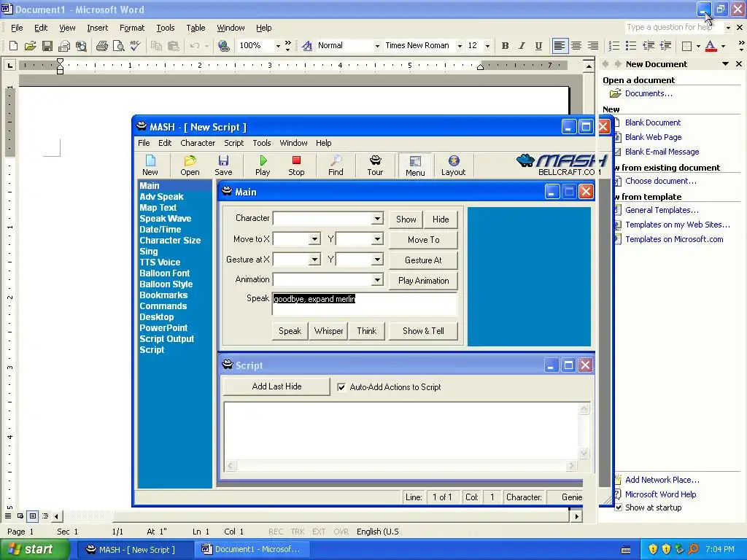Open the Gesture at Y dropdown
747x560 pixels.
click(377, 260)
